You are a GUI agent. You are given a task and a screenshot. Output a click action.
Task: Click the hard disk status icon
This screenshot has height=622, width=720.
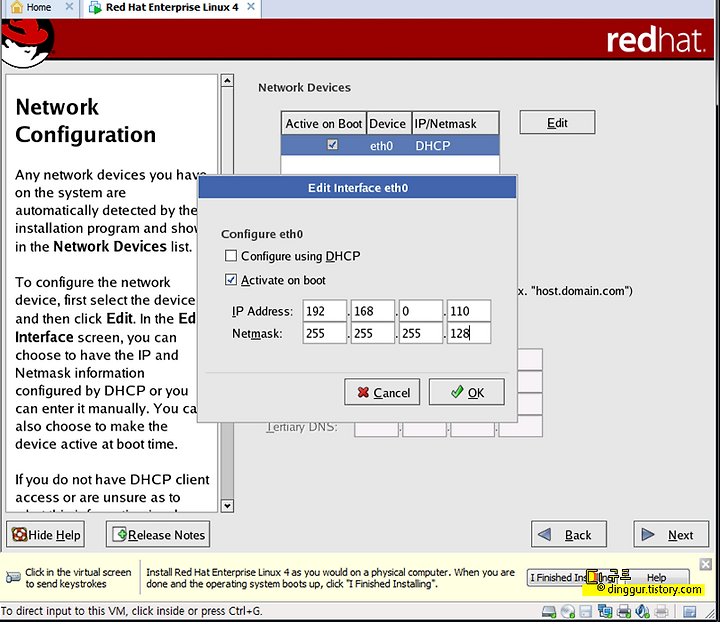tap(549, 611)
